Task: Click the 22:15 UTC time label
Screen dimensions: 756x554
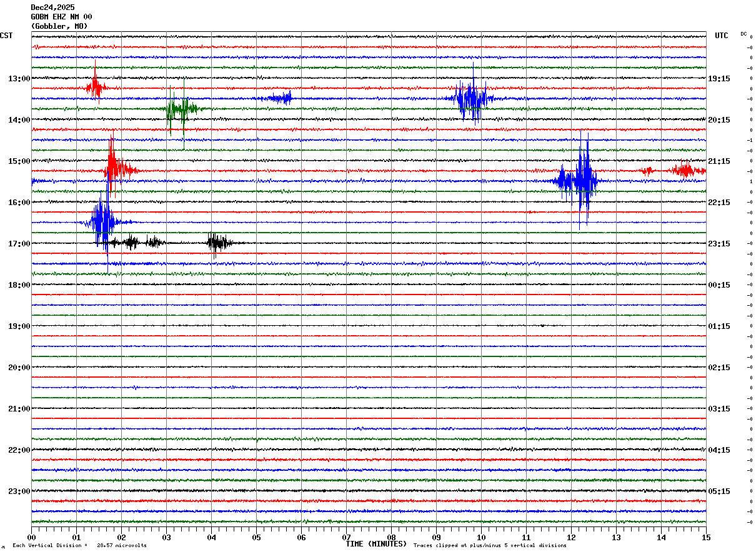Action: [x=719, y=203]
